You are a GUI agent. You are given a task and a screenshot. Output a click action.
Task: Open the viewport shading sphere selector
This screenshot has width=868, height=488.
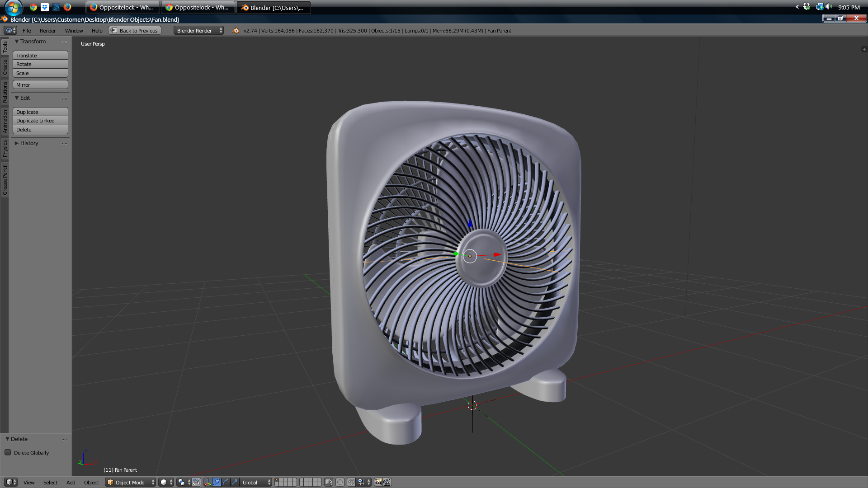click(x=166, y=482)
